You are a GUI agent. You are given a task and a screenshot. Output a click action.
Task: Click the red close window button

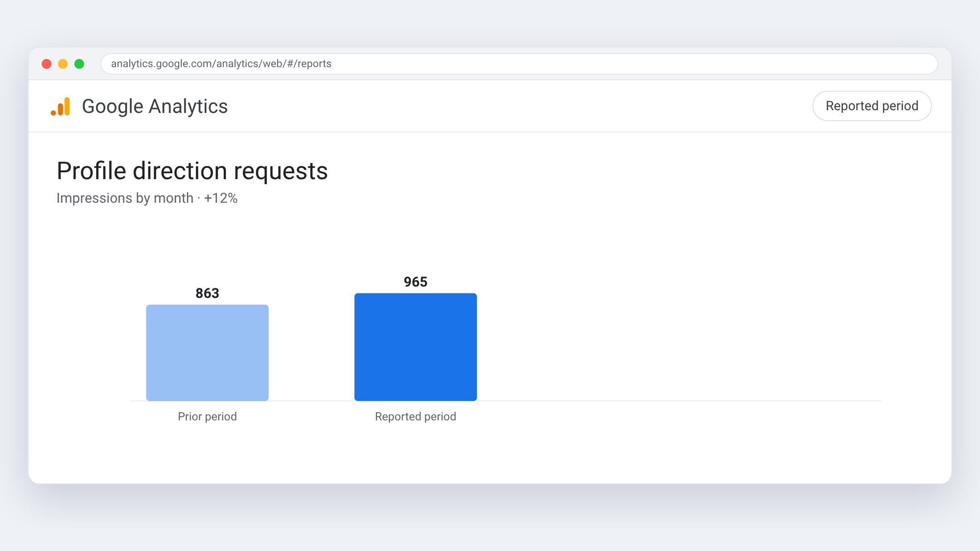click(47, 64)
